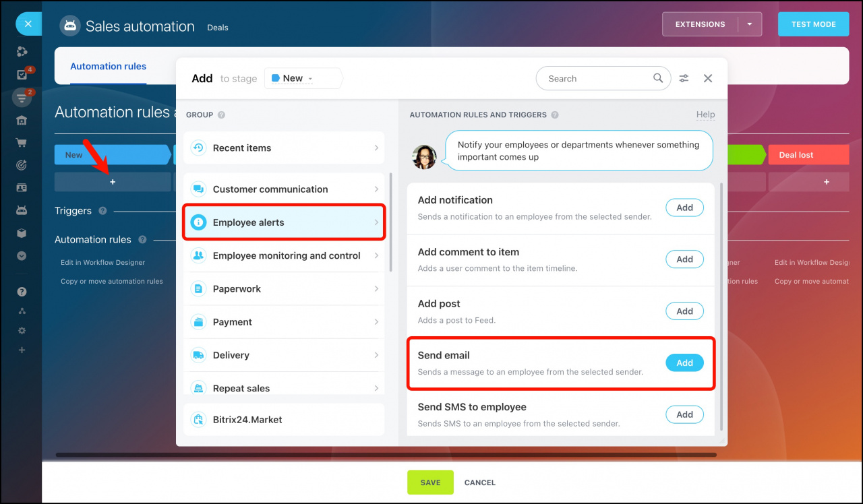Expand the Paperwork chevron arrow
This screenshot has width=863, height=504.
coord(376,288)
